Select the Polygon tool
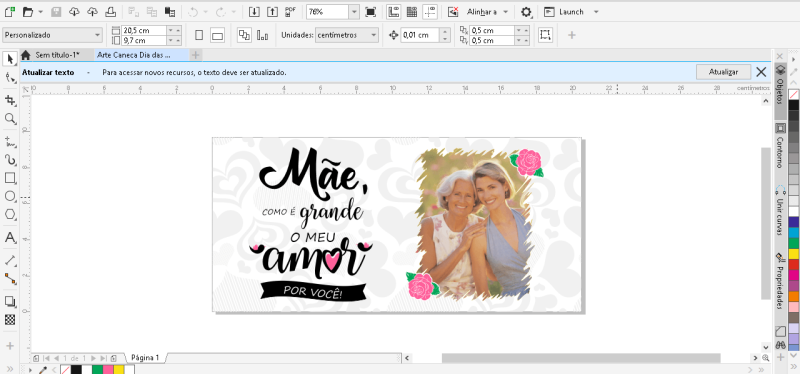The image size is (800, 374). (x=10, y=215)
